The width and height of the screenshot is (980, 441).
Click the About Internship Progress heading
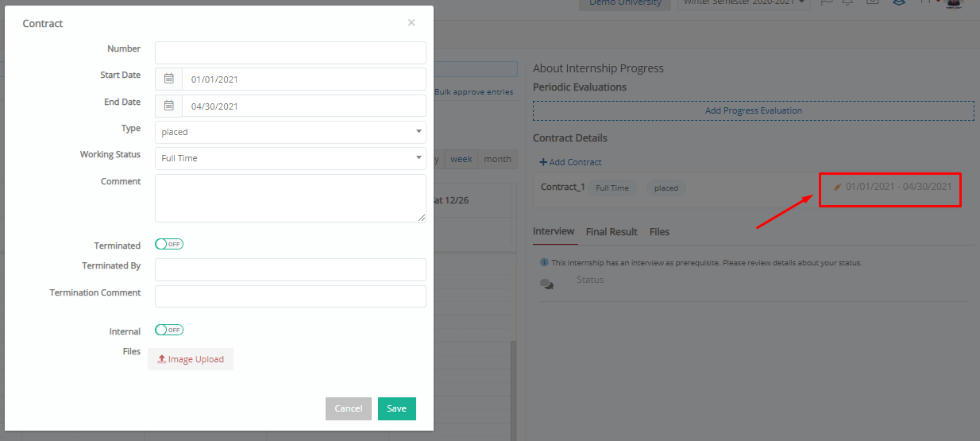pos(598,68)
